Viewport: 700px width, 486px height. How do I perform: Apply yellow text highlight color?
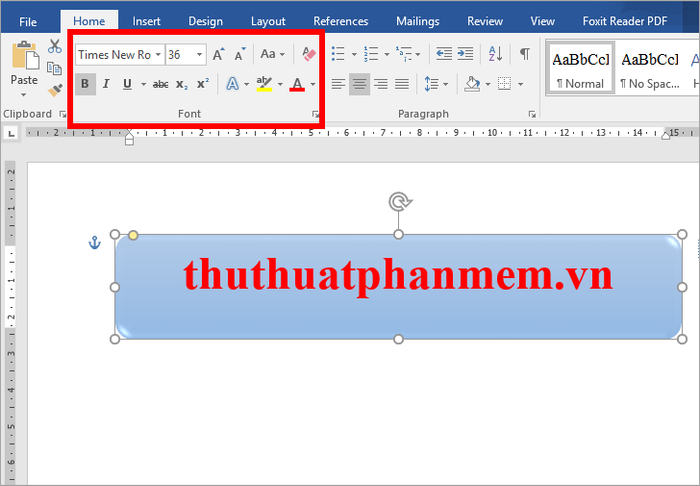(x=264, y=84)
